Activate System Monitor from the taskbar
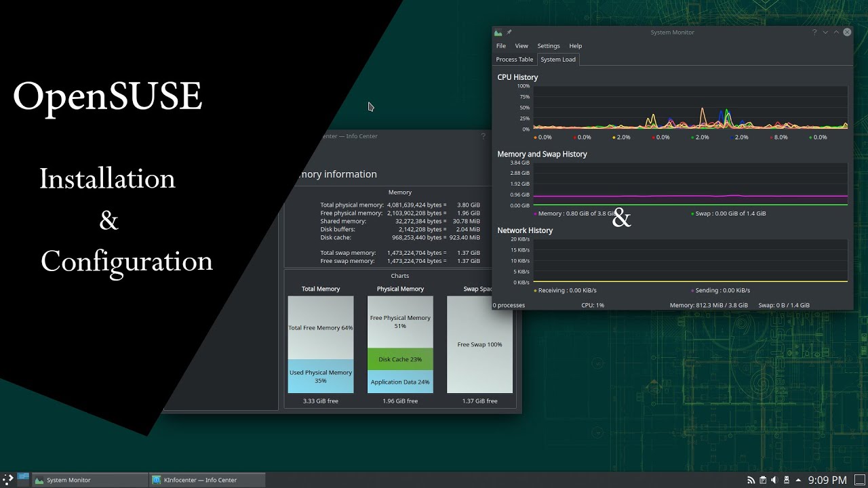The width and height of the screenshot is (868, 488). (90, 480)
